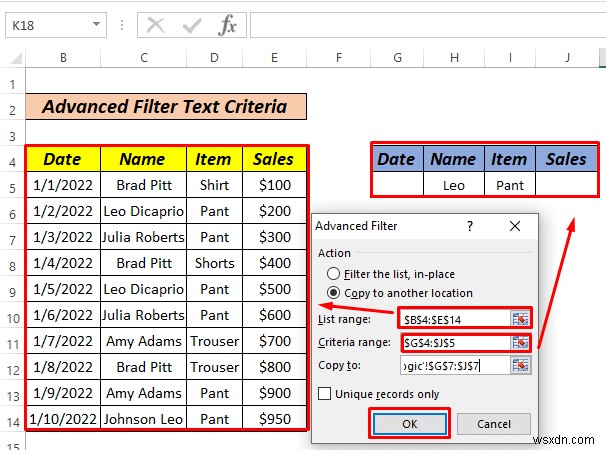Image resolution: width=606 pixels, height=450 pixels.
Task: Click the yellow Item header cell
Action: click(x=214, y=159)
